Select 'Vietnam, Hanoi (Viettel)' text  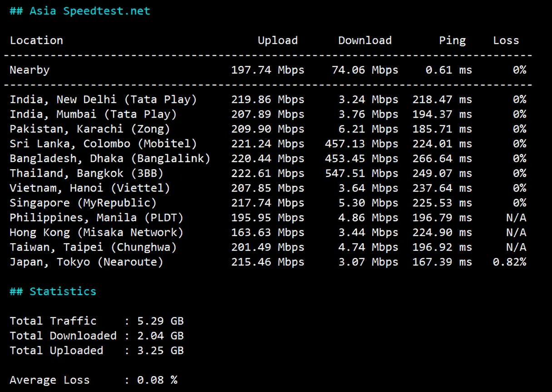point(90,188)
